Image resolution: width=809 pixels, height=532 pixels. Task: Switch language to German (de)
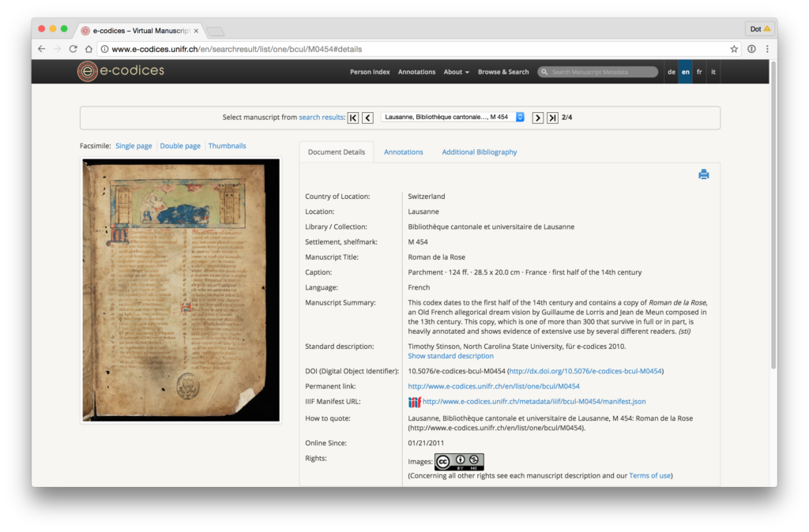[x=672, y=72]
